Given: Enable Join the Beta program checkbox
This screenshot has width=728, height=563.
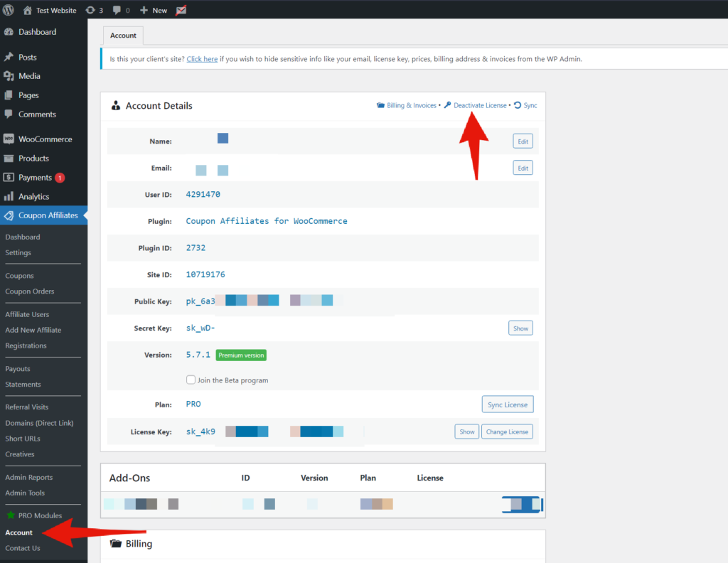Looking at the screenshot, I should tap(191, 380).
